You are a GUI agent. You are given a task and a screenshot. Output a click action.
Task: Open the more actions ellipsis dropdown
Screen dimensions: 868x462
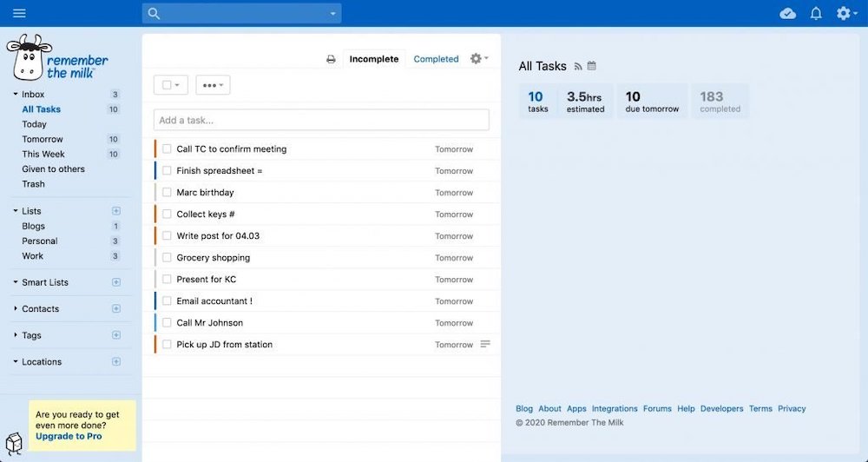click(213, 85)
